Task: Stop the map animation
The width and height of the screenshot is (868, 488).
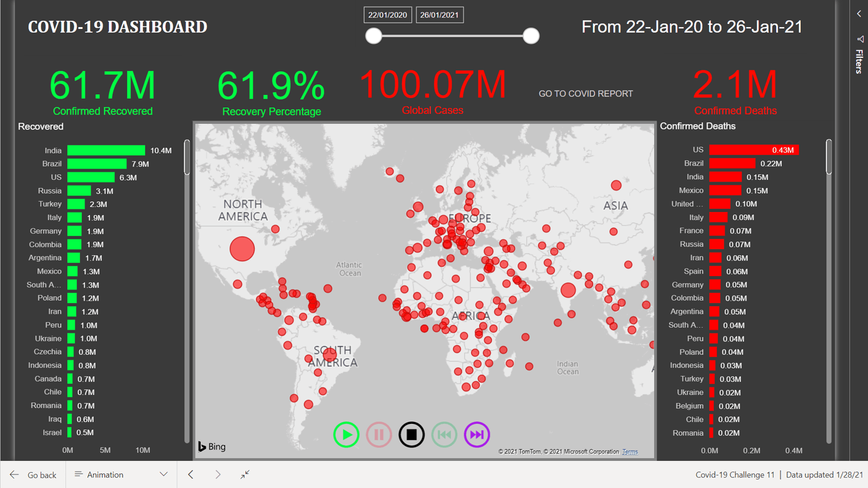Action: tap(411, 435)
